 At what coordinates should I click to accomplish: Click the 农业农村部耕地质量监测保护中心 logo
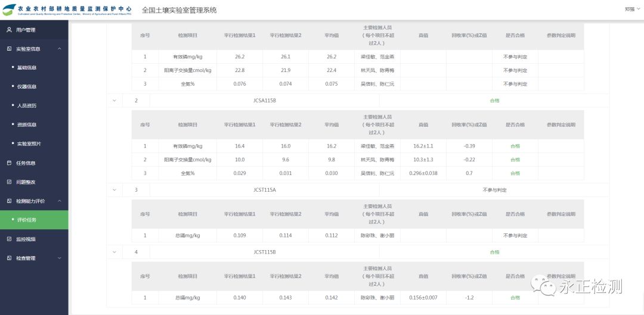(x=68, y=10)
